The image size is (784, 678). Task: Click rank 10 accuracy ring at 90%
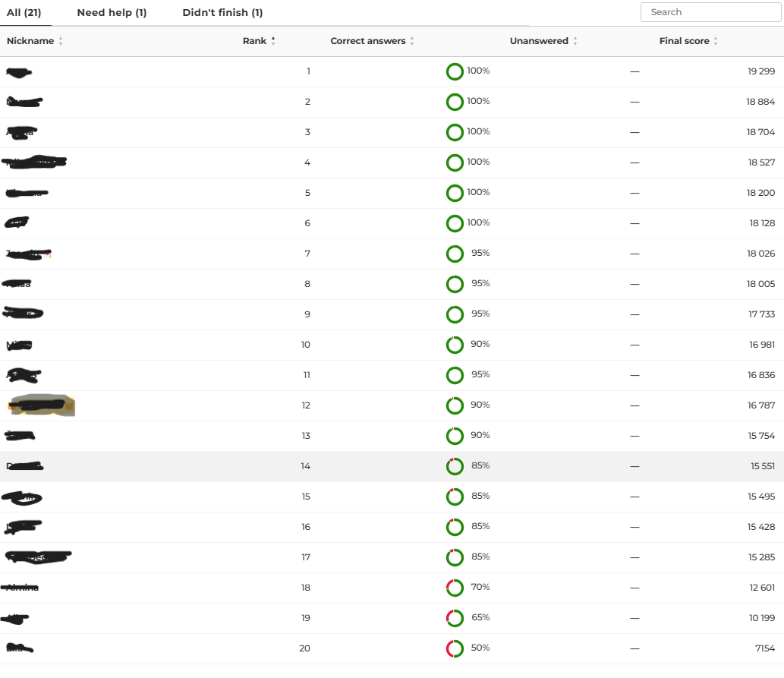pos(455,345)
